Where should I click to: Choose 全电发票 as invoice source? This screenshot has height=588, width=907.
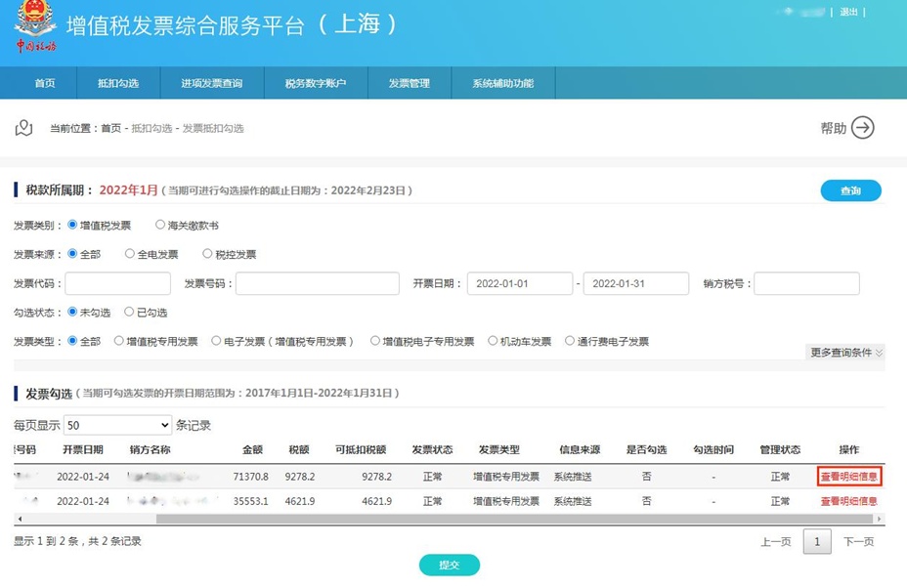[x=130, y=254]
